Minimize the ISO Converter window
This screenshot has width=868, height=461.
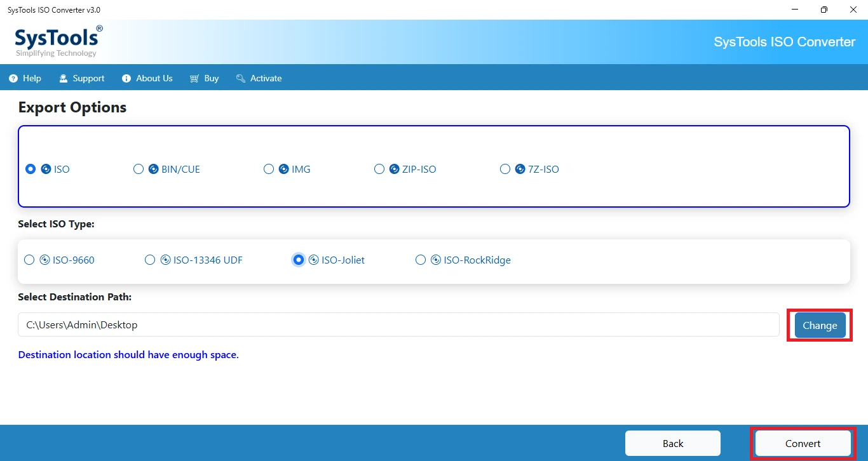pos(795,10)
